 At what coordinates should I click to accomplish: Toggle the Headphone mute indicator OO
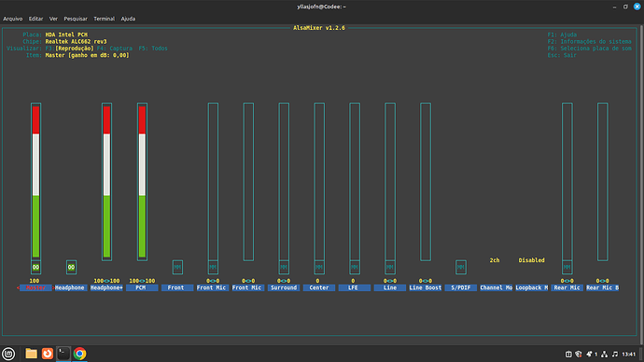71,267
